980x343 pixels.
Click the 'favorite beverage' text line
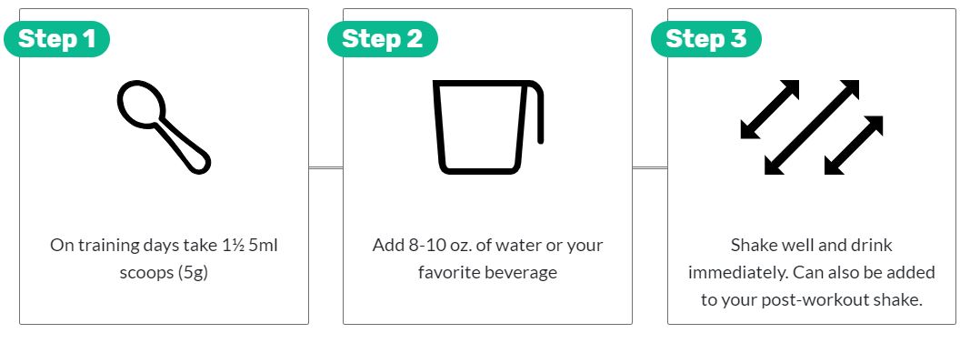(487, 273)
